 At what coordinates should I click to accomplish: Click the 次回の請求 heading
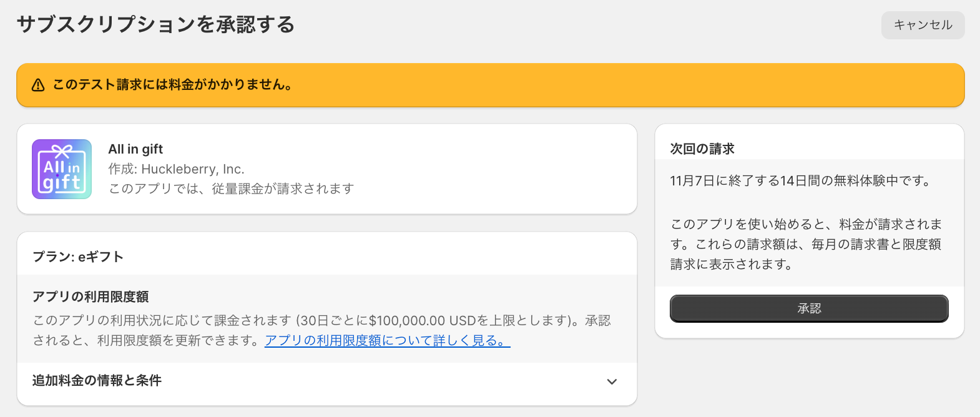click(702, 149)
